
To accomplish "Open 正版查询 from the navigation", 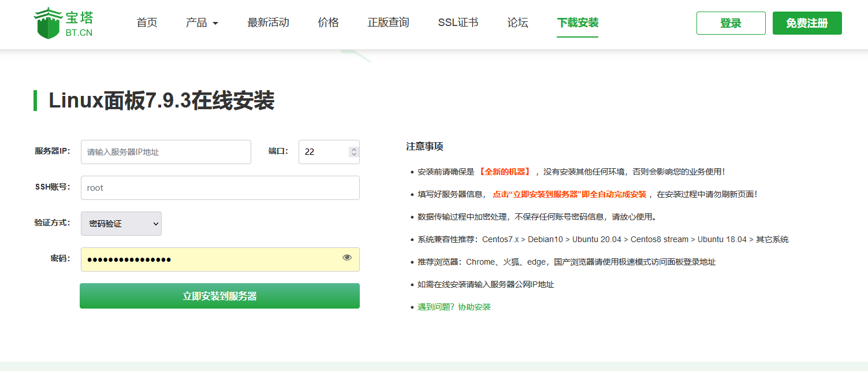I will click(x=388, y=23).
